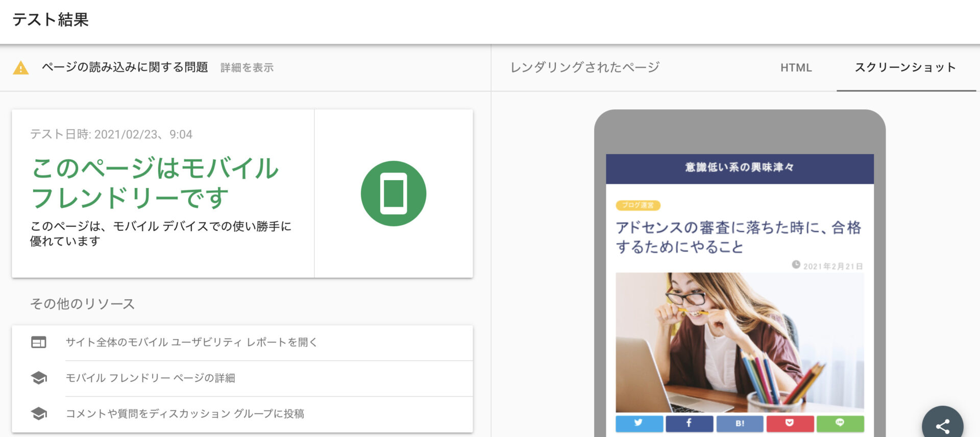Screen dimensions: 980x437
Task: Open モバイル フレンドリー ページの詳細 link
Action: point(150,378)
